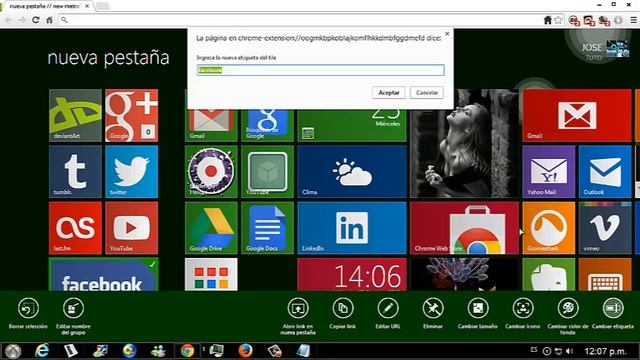Open the deviantArt tile
640x360 pixels.
(x=75, y=115)
